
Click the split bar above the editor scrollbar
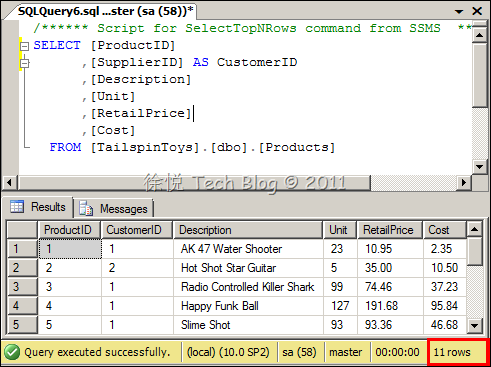[480, 24]
